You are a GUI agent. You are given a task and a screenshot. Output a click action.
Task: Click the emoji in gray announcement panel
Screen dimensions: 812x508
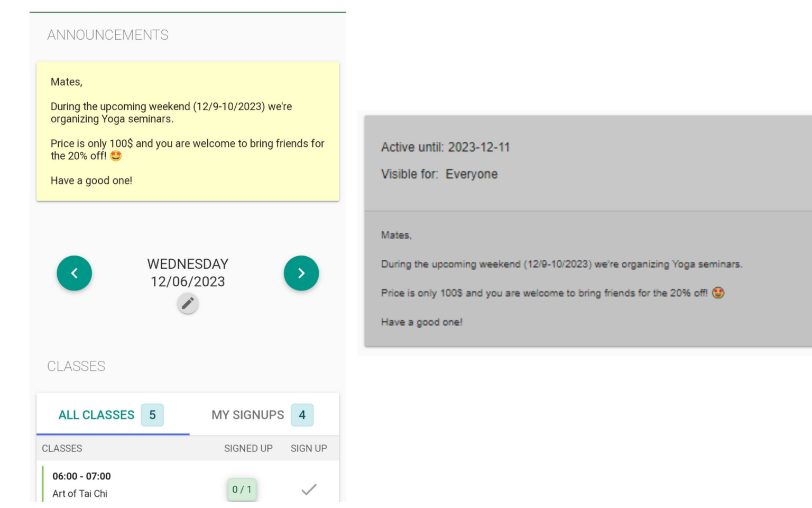click(x=718, y=293)
